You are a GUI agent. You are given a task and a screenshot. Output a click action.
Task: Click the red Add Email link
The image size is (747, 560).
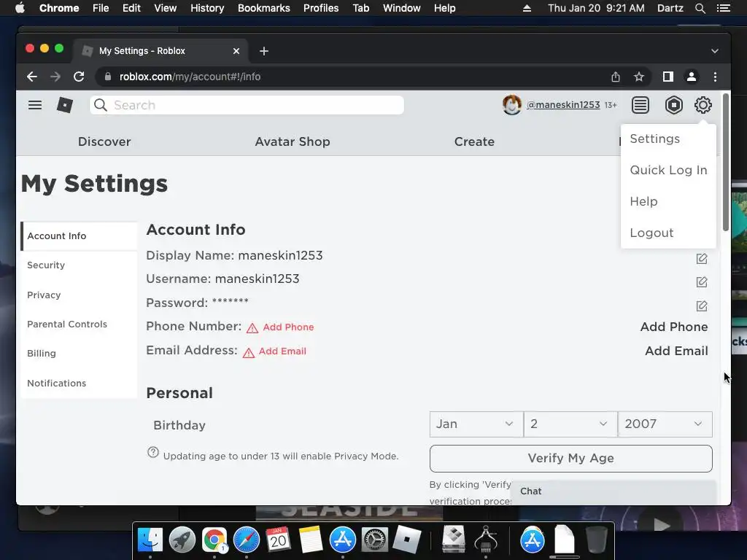coord(282,351)
